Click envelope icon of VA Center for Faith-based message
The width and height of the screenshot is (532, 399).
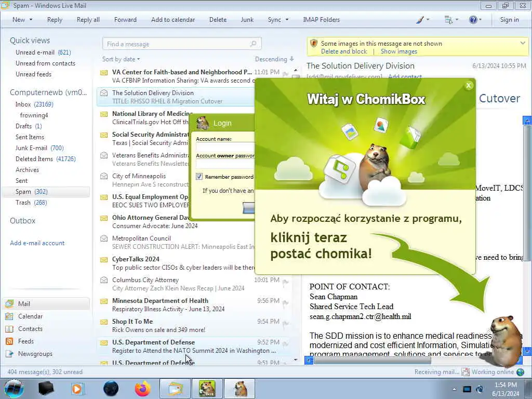point(104,73)
